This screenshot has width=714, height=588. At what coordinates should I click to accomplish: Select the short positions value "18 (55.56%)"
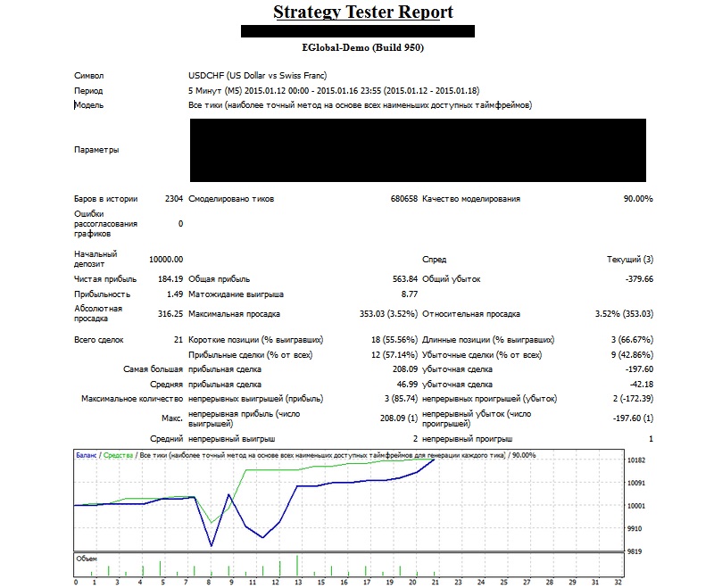coord(394,340)
